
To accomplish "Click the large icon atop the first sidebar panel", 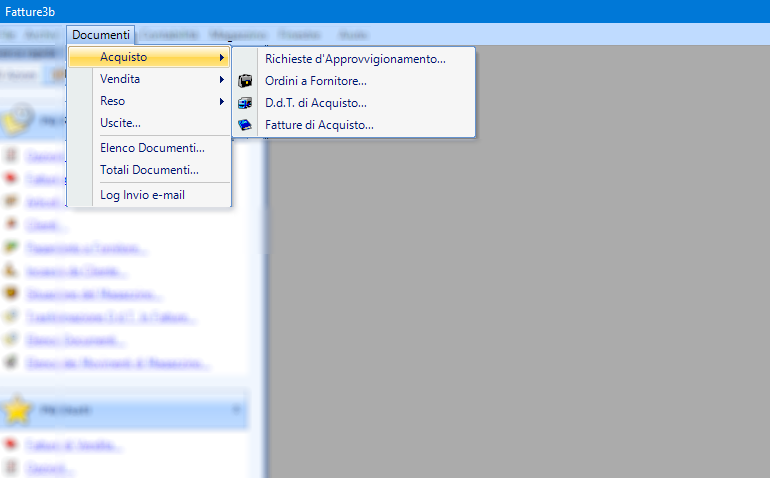I will pos(18,118).
